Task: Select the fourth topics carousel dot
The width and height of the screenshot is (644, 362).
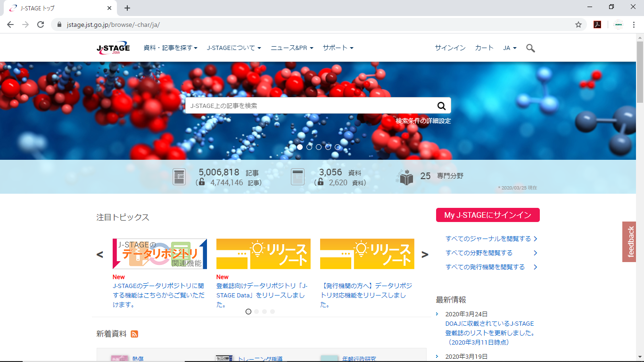Action: pos(272,312)
